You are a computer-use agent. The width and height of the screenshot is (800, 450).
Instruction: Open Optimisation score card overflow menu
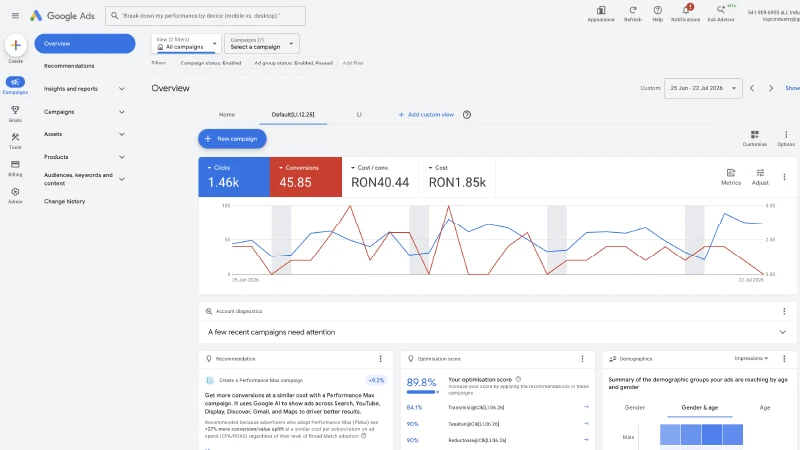click(x=582, y=359)
